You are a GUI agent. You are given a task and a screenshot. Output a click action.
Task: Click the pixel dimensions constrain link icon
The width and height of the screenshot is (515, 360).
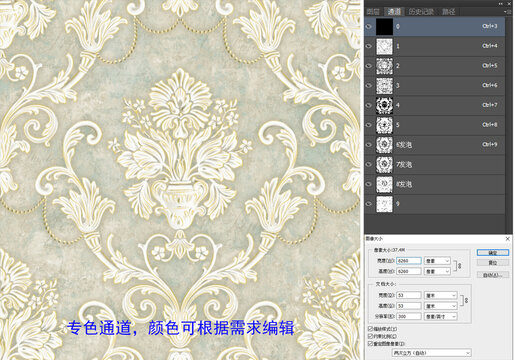tap(459, 266)
